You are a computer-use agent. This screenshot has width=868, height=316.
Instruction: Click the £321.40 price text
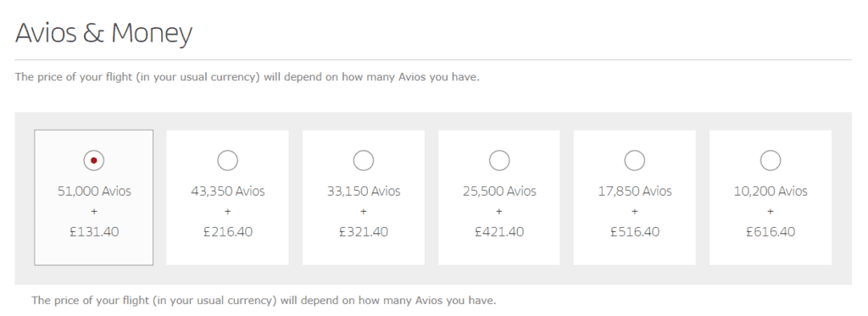tap(363, 231)
